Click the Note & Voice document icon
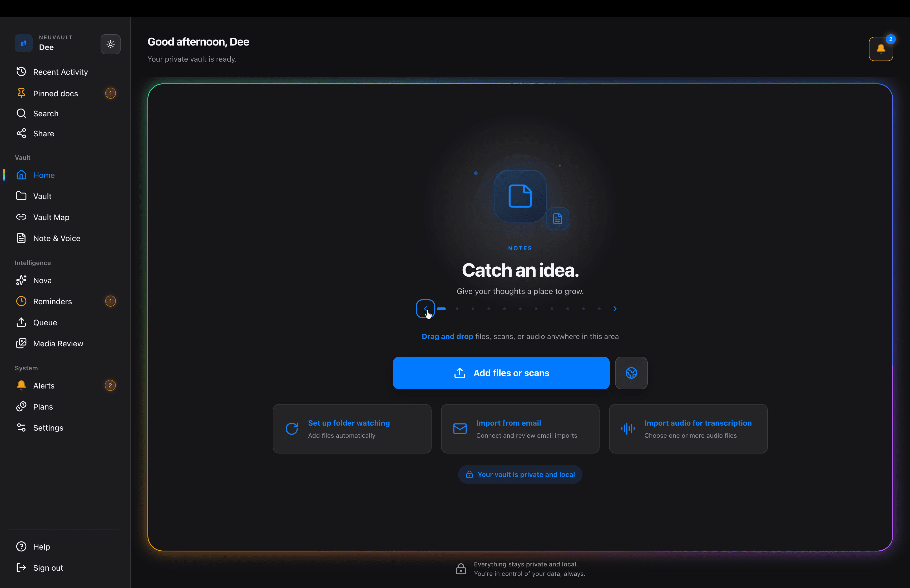The width and height of the screenshot is (910, 588). coord(21,238)
